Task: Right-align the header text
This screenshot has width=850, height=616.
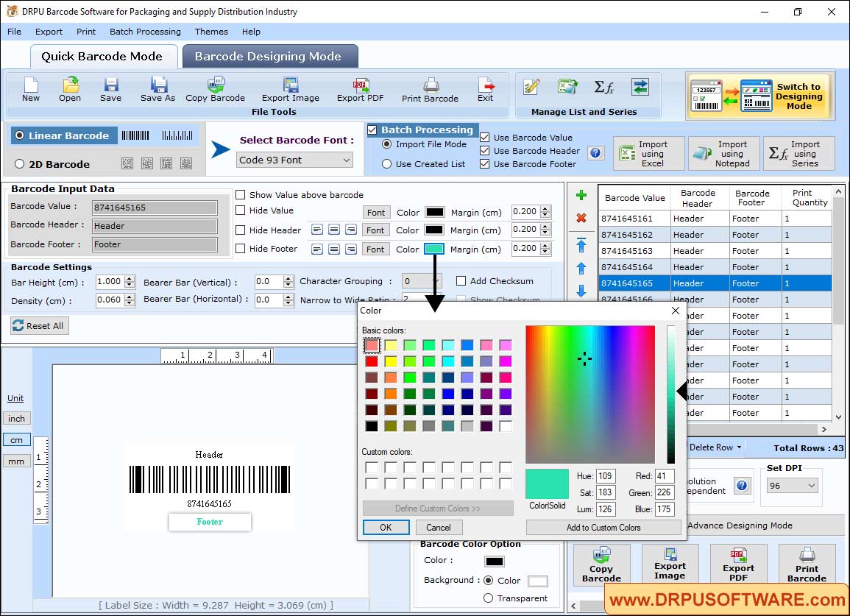Action: pos(351,230)
